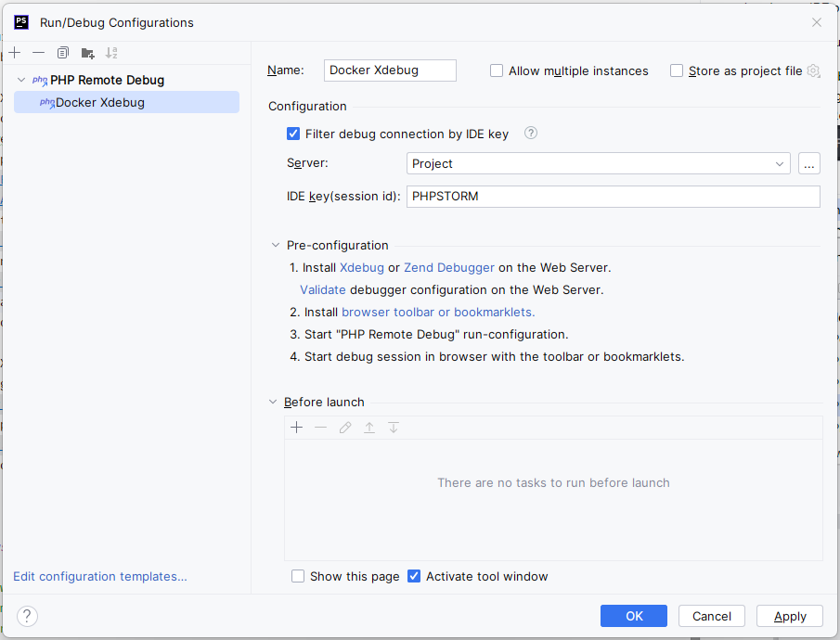This screenshot has width=840, height=640.
Task: Edit Before launch task with the pencil icon
Action: point(345,428)
